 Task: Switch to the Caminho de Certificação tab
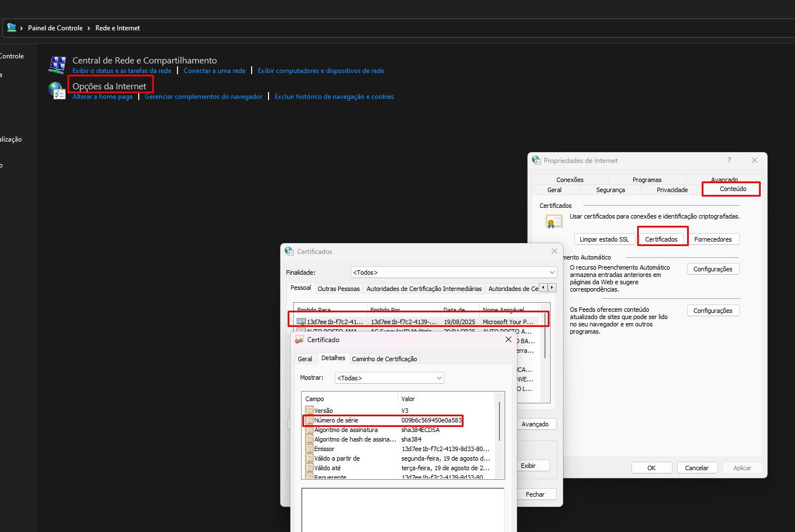coord(384,359)
